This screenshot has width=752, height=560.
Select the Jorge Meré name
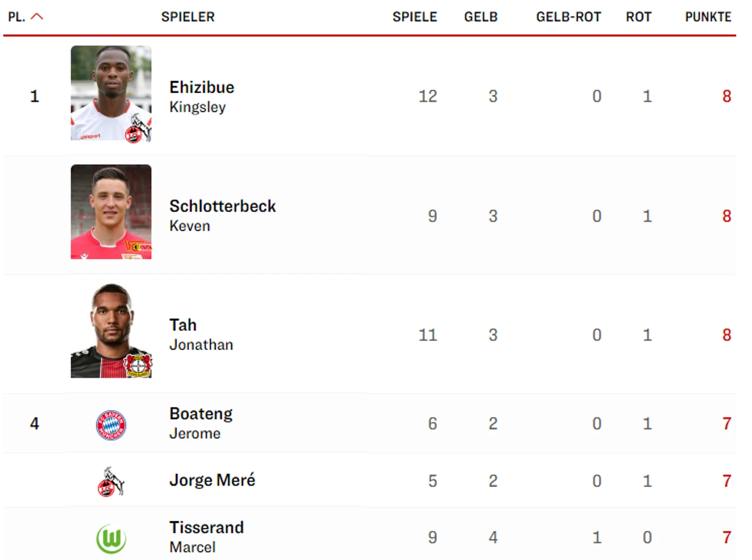pyautogui.click(x=212, y=480)
